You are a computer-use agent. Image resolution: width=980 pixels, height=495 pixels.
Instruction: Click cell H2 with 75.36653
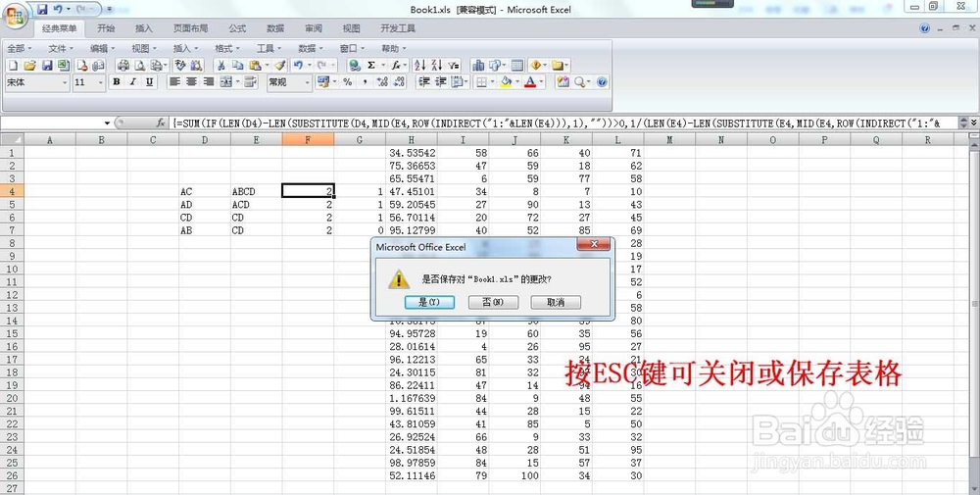[x=412, y=166]
